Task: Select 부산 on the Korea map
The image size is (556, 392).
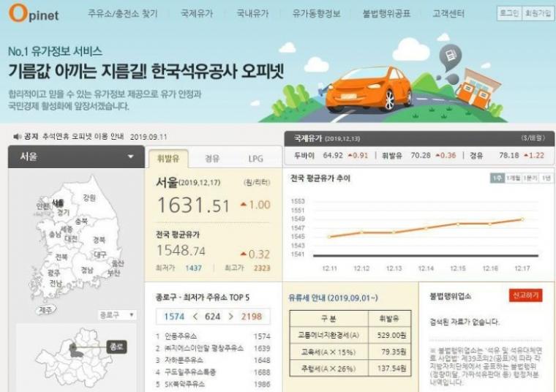Action: [114, 273]
